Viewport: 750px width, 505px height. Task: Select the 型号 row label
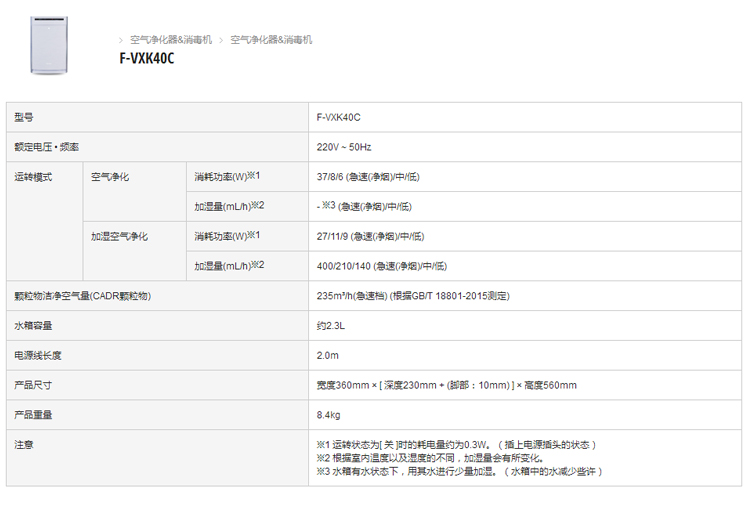24,117
